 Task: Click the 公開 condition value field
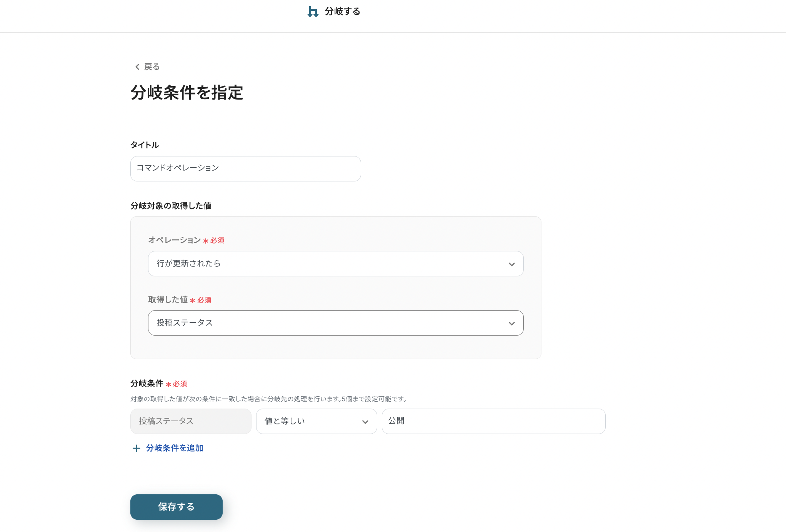(493, 421)
